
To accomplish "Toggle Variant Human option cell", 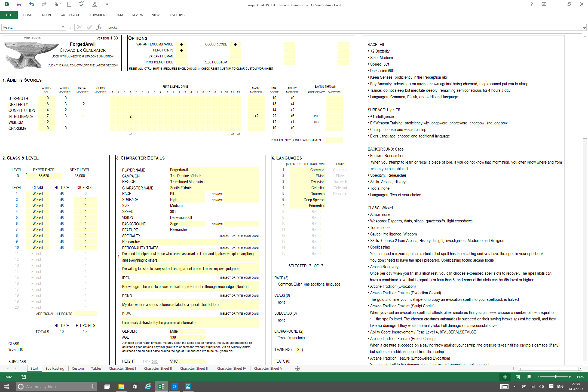I will point(181,56).
